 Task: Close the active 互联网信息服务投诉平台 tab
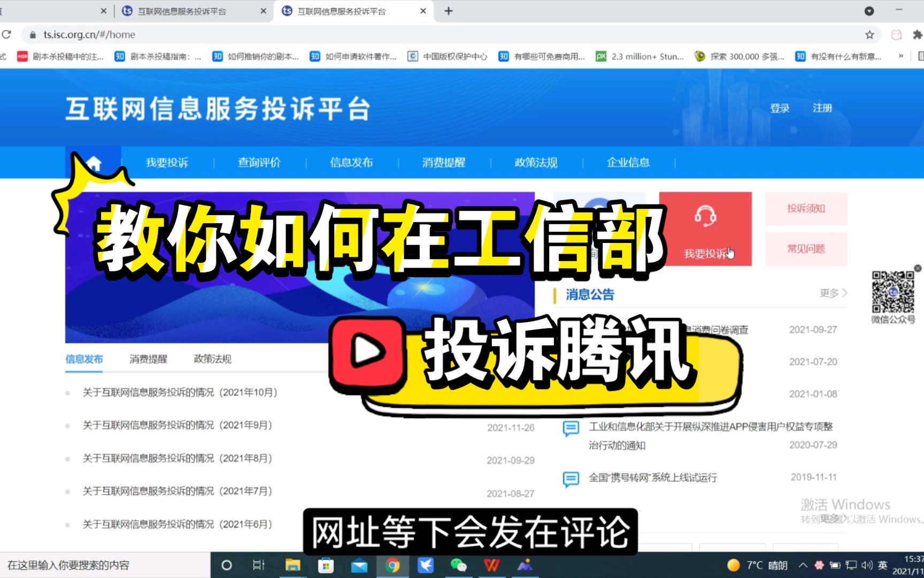pyautogui.click(x=423, y=11)
